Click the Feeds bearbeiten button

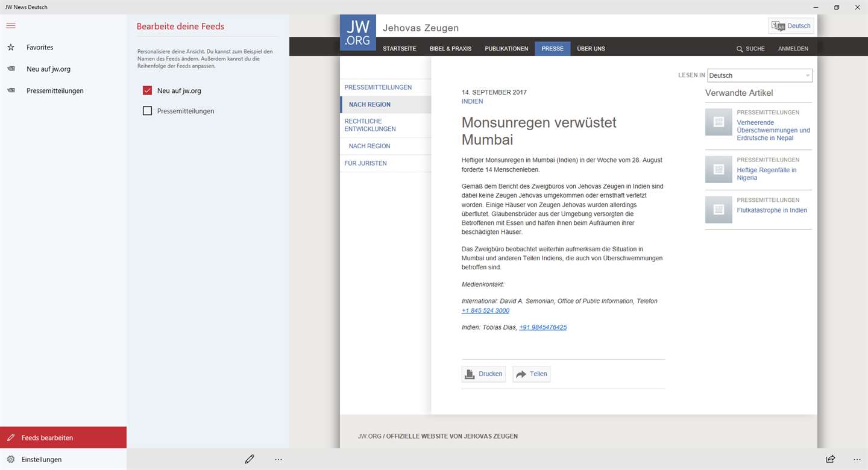click(63, 437)
